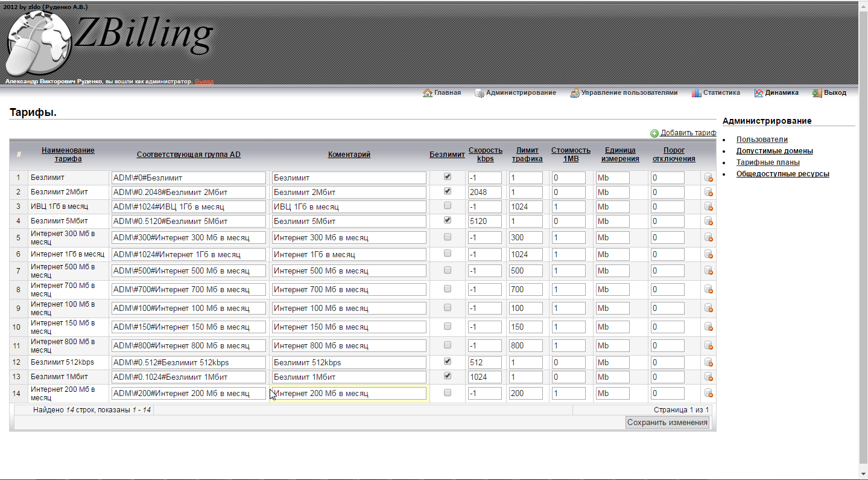Click the comment field for Безлимит 5Мбит
Viewport: 868px width, 480px height.
coord(349,221)
